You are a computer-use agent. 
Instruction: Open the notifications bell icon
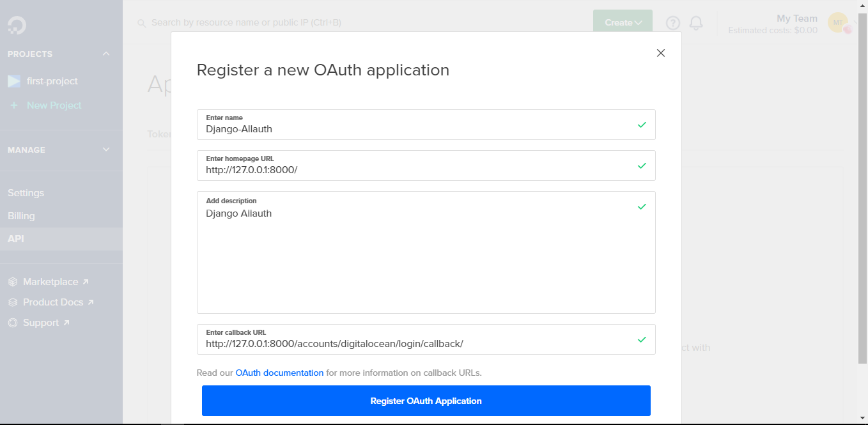(696, 23)
